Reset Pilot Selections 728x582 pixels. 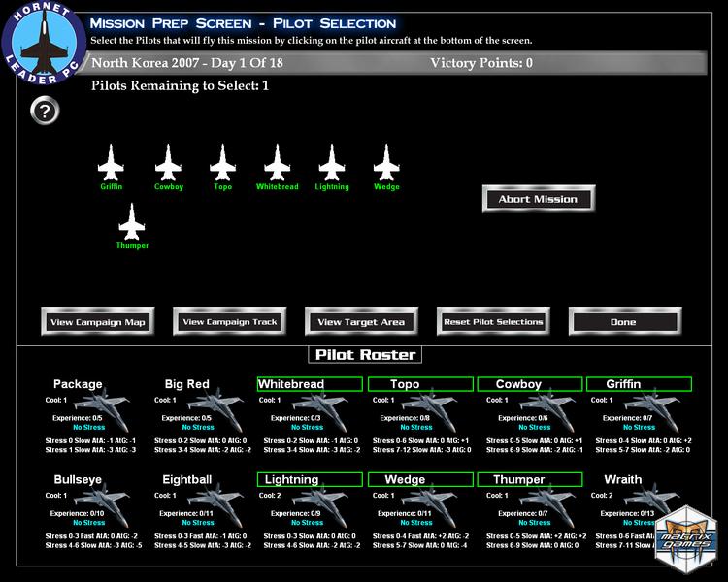tap(493, 322)
